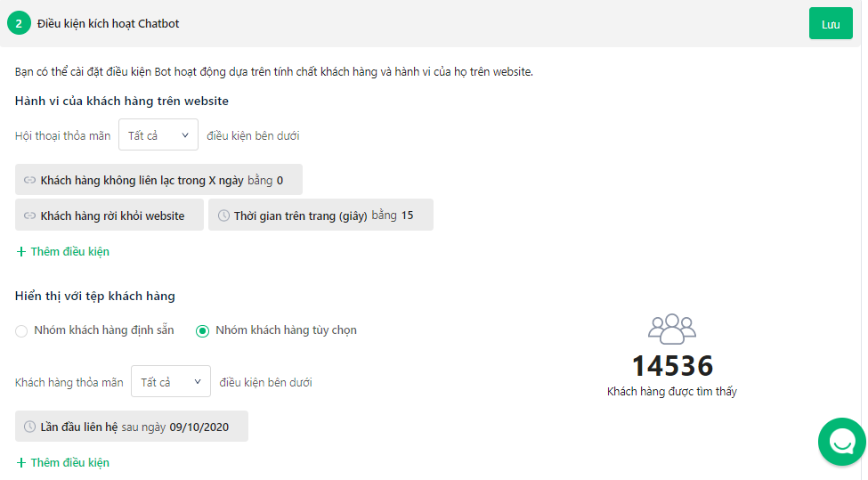Select the Thời gian trên trang (giây) condition
The width and height of the screenshot is (868, 480).
[x=320, y=215]
